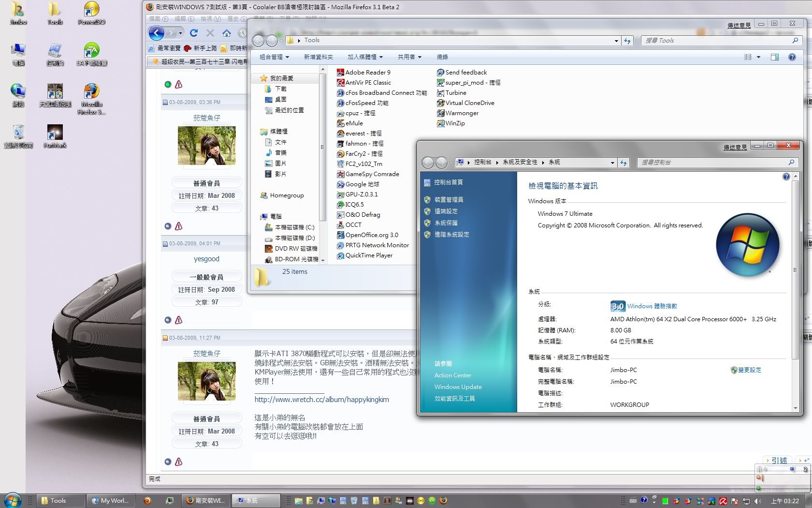Click Firefox back arrow button
This screenshot has width=812, height=508.
click(157, 33)
